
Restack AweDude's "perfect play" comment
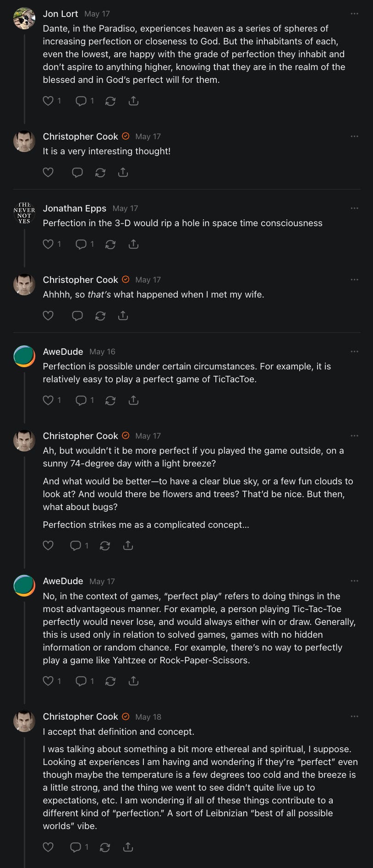coord(110,681)
